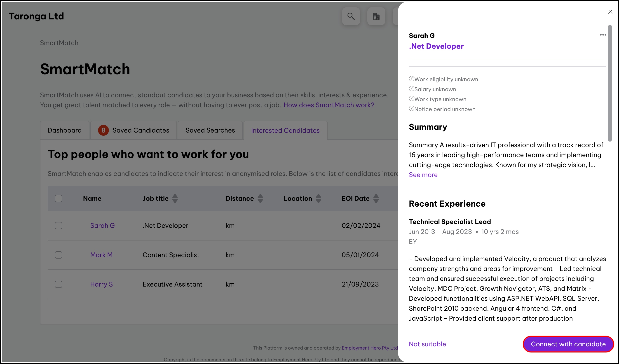The height and width of the screenshot is (364, 619).
Task: Expand summary with See more link
Action: (x=423, y=175)
